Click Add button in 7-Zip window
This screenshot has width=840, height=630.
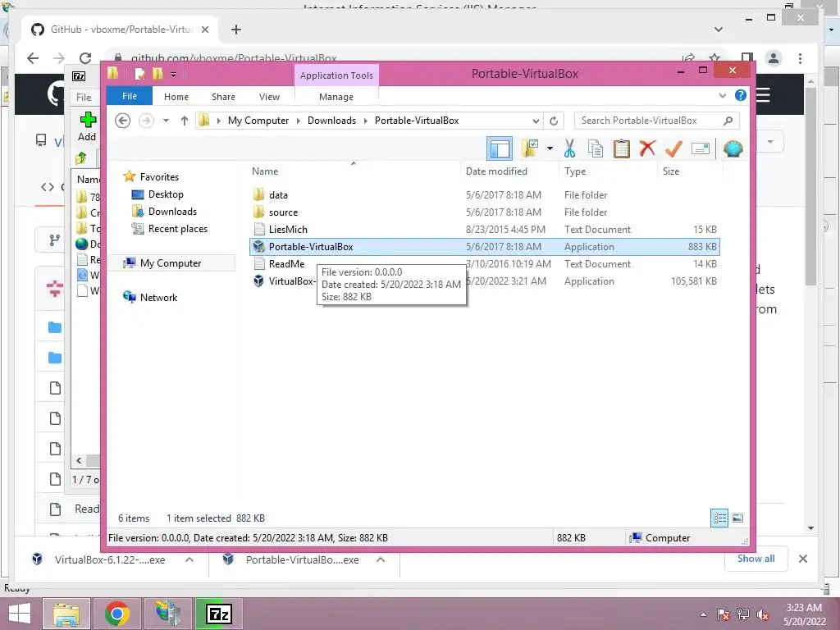(87, 127)
